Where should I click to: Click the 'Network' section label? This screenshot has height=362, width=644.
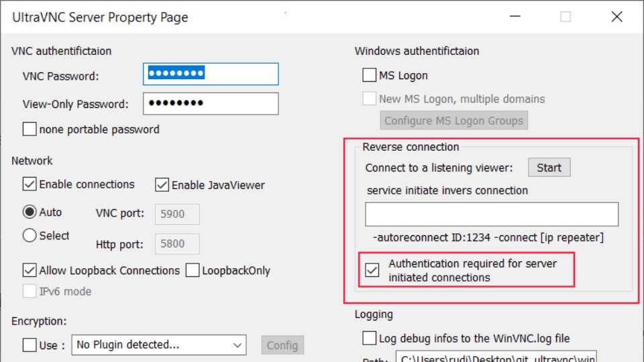[32, 161]
